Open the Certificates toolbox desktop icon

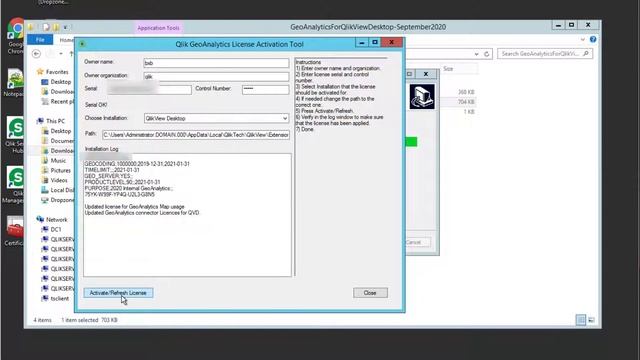tap(15, 231)
